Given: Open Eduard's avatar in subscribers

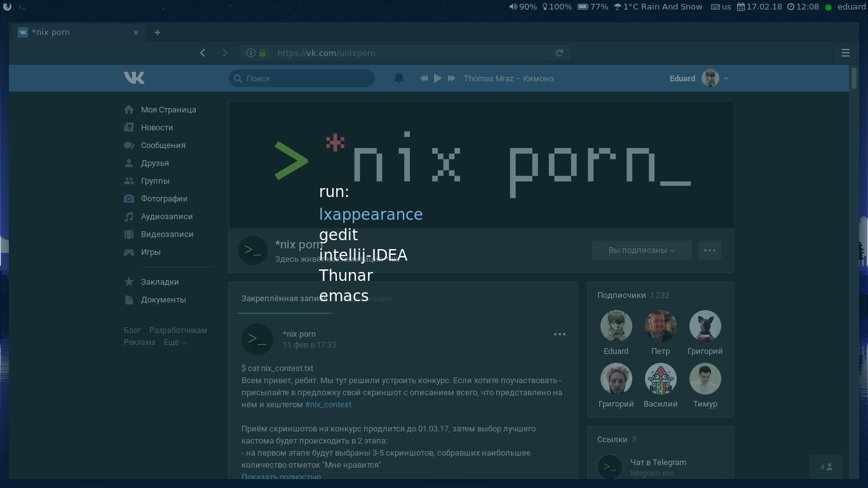Looking at the screenshot, I should tap(616, 326).
